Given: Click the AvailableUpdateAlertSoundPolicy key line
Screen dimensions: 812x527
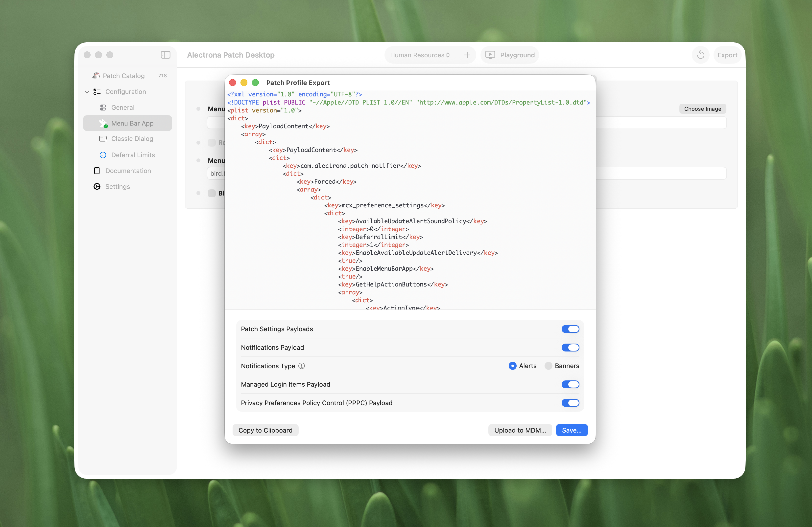Looking at the screenshot, I should (x=412, y=221).
